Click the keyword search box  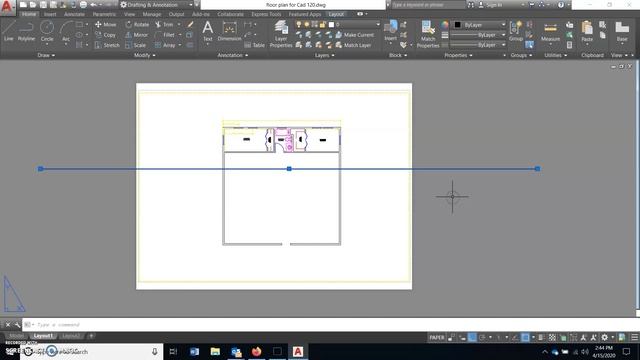[x=428, y=5]
